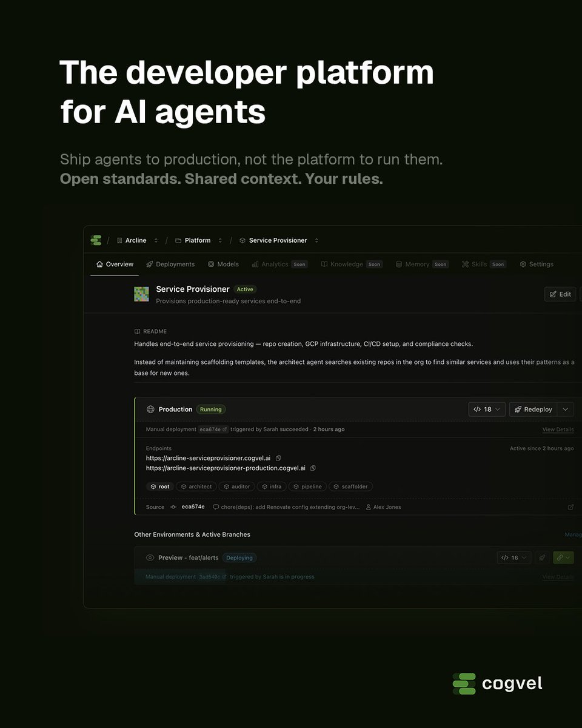Image resolution: width=582 pixels, height=728 pixels.
Task: Click the Active since 2 hours ago text
Action: point(542,448)
